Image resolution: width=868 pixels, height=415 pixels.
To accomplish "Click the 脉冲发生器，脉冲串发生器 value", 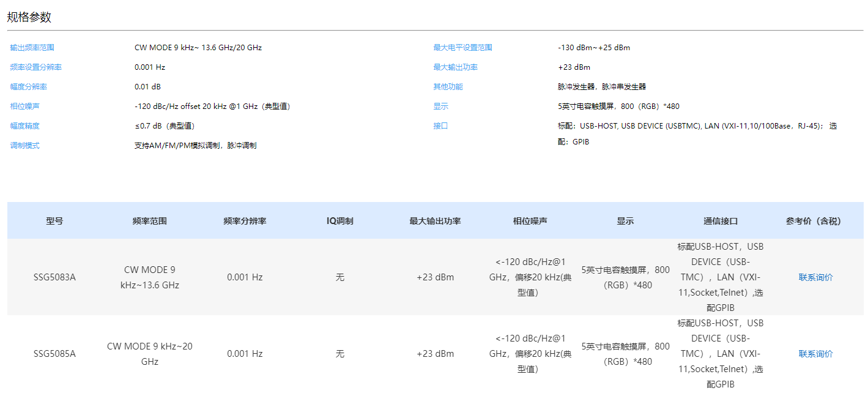I will click(602, 87).
